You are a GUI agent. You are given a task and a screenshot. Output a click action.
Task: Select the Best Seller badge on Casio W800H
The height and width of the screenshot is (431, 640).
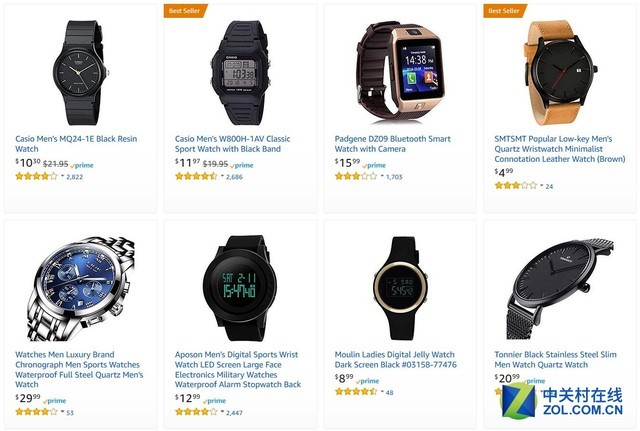185,11
